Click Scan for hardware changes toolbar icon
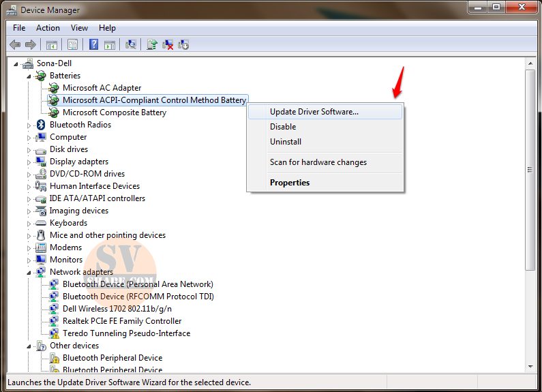 pyautogui.click(x=131, y=45)
